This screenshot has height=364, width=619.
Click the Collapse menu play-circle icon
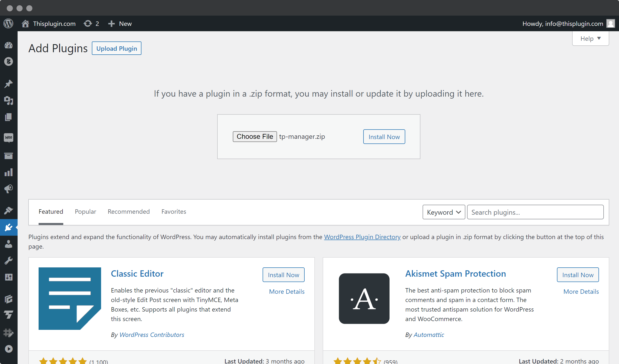pyautogui.click(x=9, y=349)
